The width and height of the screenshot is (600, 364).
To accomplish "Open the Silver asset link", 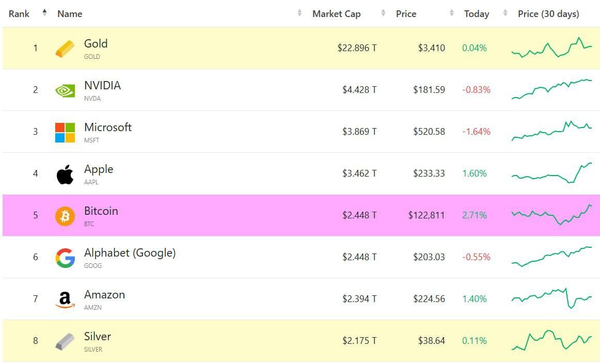I will point(98,337).
